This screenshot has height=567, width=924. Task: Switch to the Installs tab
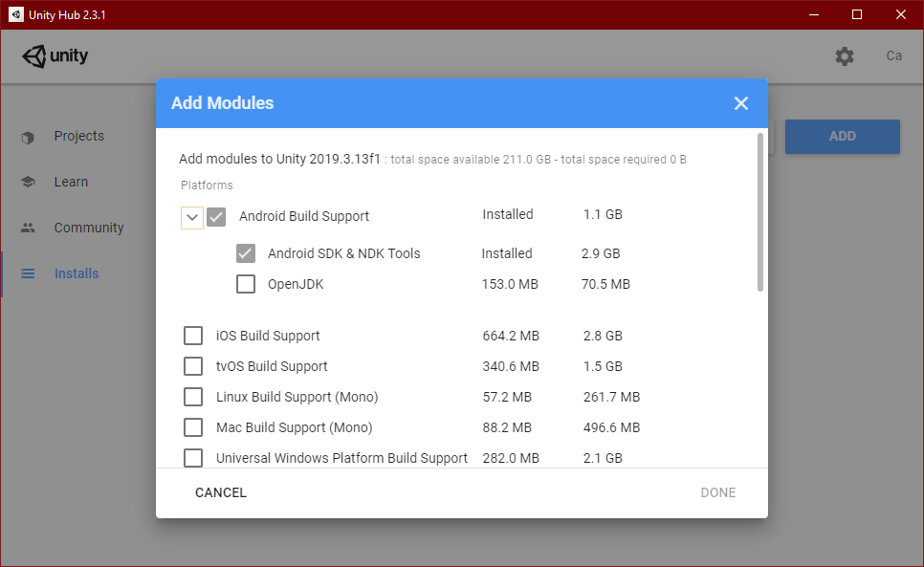coord(77,274)
